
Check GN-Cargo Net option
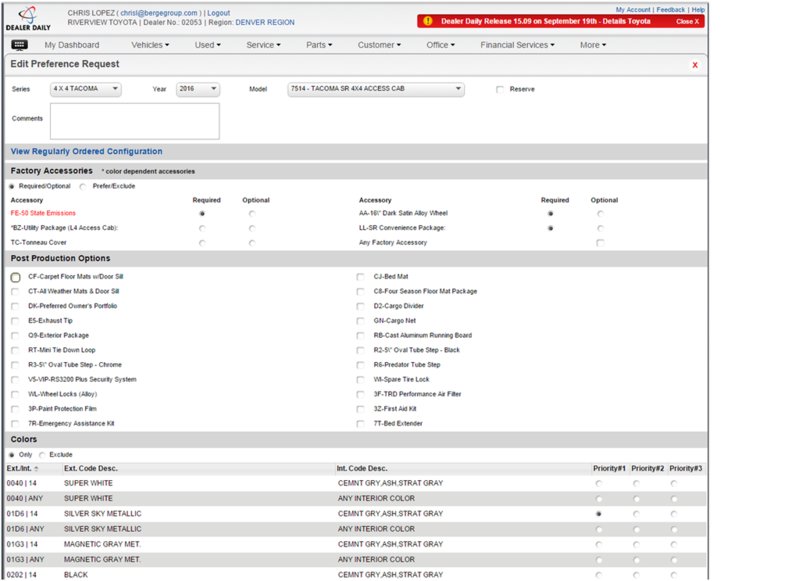pos(360,321)
